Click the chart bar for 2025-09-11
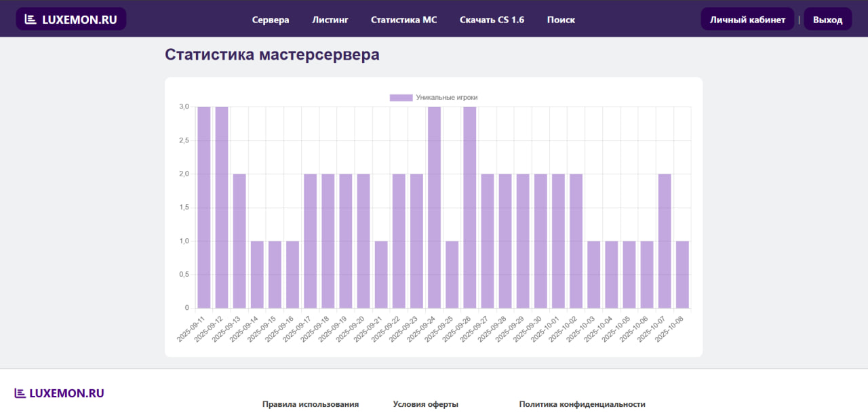The image size is (868, 417). (204, 207)
